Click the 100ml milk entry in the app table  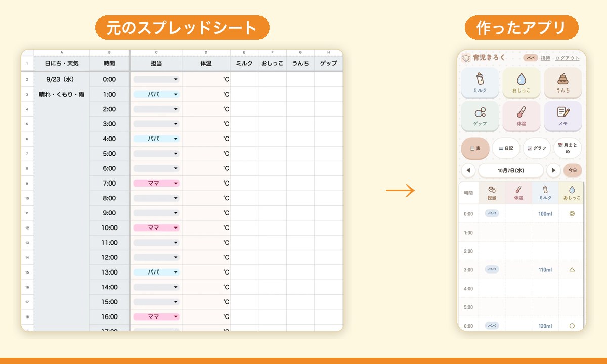click(x=545, y=214)
